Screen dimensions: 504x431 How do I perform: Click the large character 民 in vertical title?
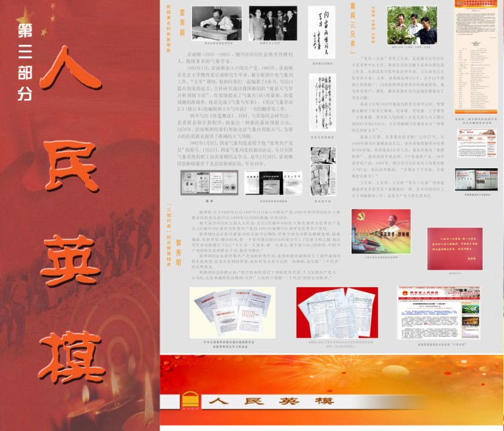[x=74, y=174]
